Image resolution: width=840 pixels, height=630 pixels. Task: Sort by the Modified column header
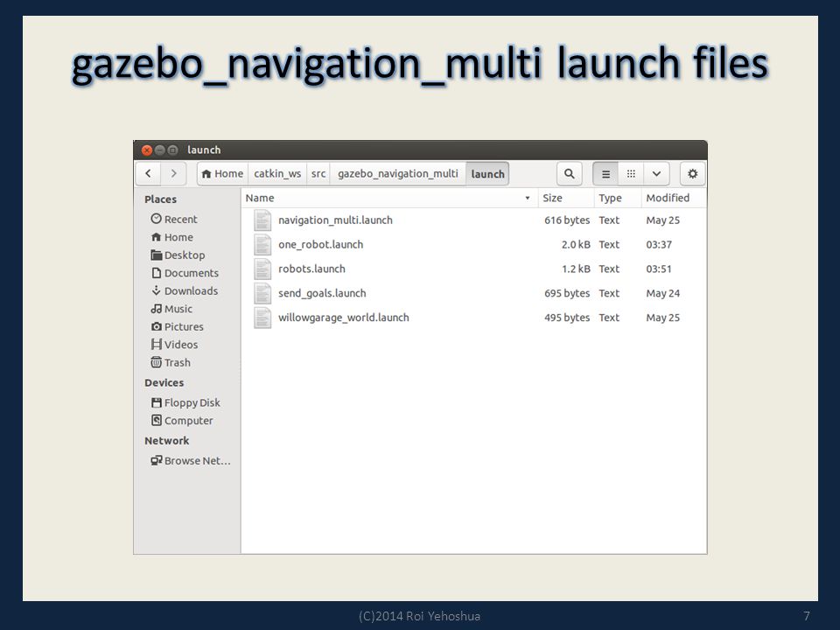click(674, 198)
